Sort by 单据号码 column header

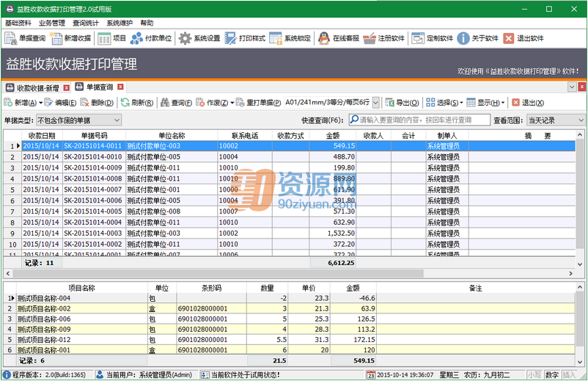click(94, 136)
